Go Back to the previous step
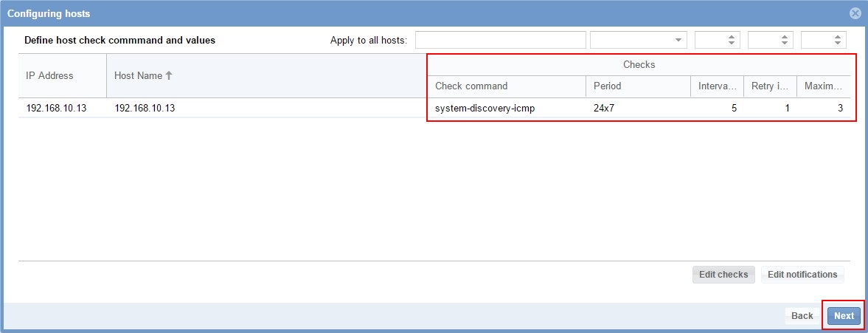Image resolution: width=868 pixels, height=333 pixels. tap(802, 316)
